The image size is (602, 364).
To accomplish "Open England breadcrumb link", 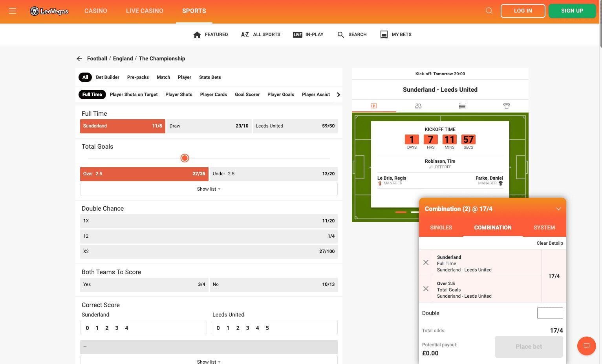I will [123, 58].
